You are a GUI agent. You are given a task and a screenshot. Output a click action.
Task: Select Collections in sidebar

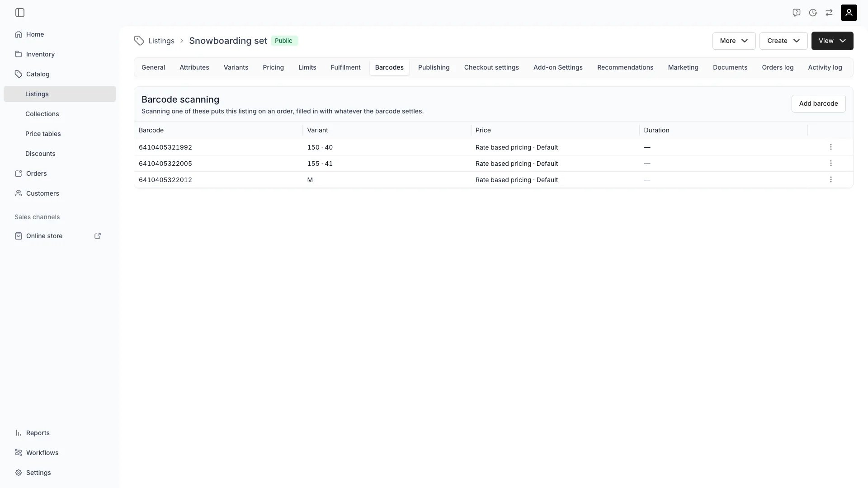[x=60, y=114]
